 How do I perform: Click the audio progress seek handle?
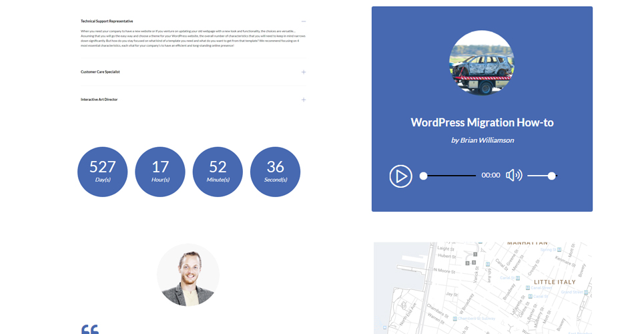(x=424, y=176)
